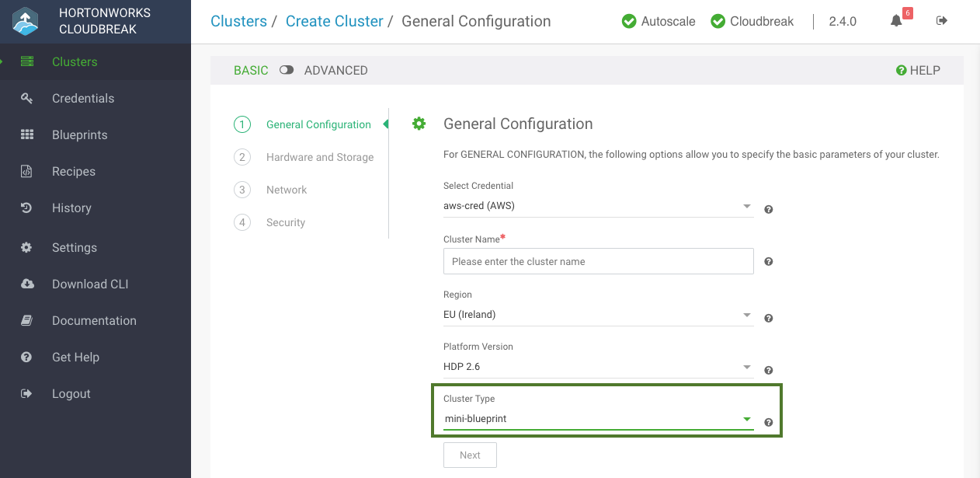Click the sign-out icon in top bar
980x478 pixels.
[942, 20]
